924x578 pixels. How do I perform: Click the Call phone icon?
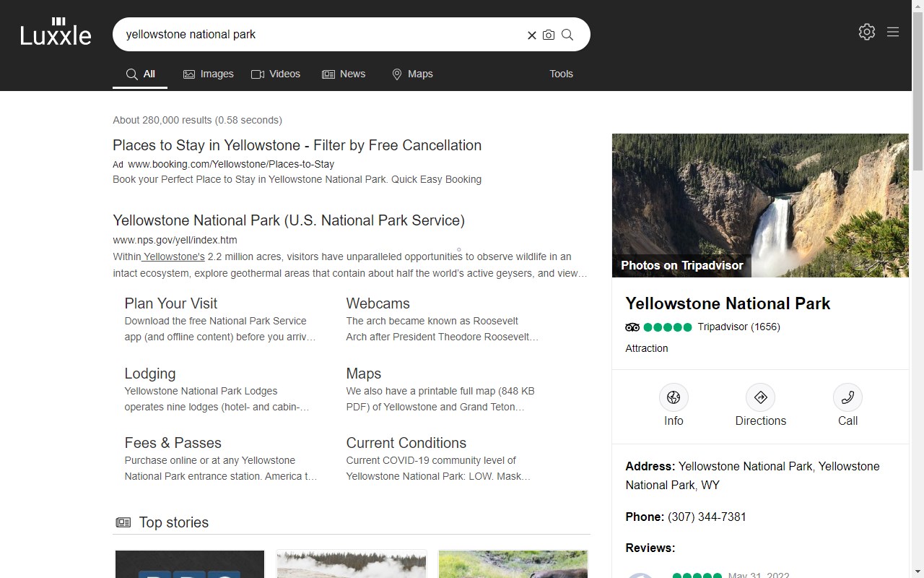847,397
